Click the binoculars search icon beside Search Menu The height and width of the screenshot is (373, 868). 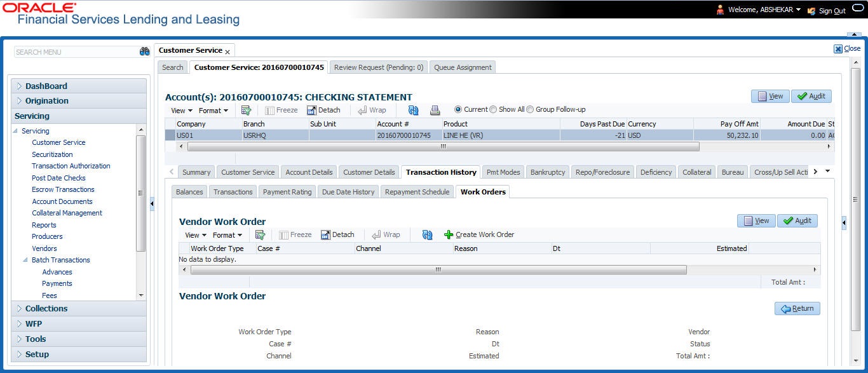(144, 52)
